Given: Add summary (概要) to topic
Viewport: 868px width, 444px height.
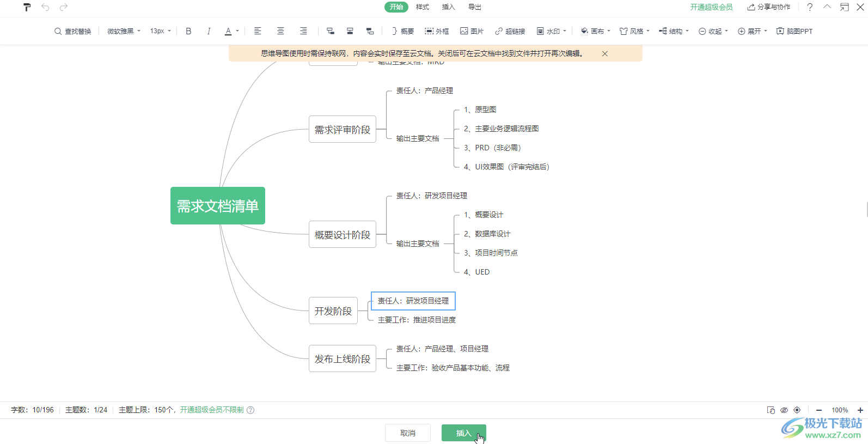Looking at the screenshot, I should coord(402,31).
